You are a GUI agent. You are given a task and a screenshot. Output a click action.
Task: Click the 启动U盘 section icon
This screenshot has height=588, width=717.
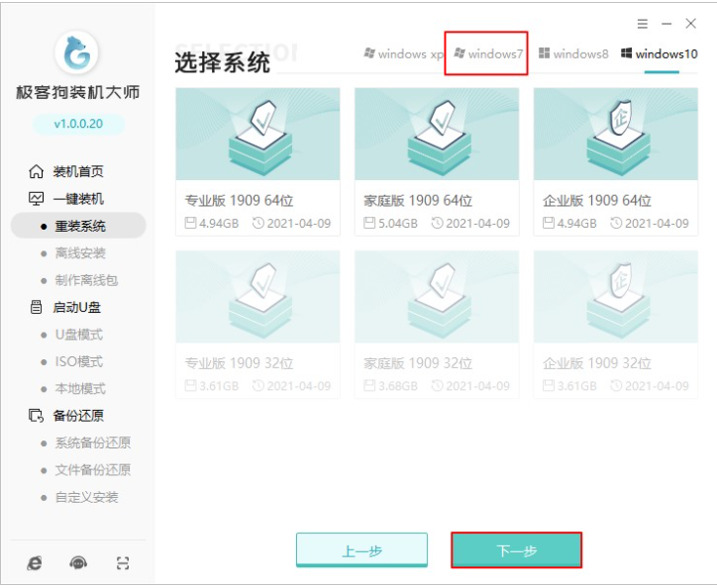pyautogui.click(x=36, y=307)
